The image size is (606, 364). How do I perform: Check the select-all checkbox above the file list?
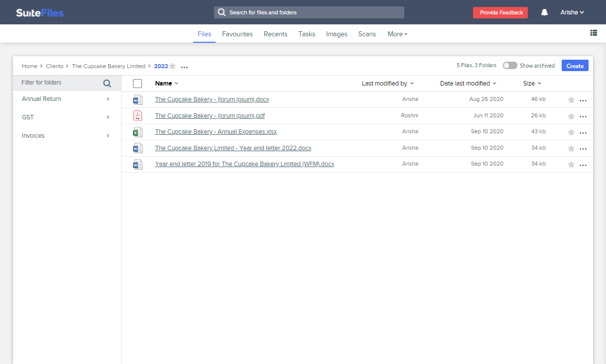pyautogui.click(x=137, y=83)
